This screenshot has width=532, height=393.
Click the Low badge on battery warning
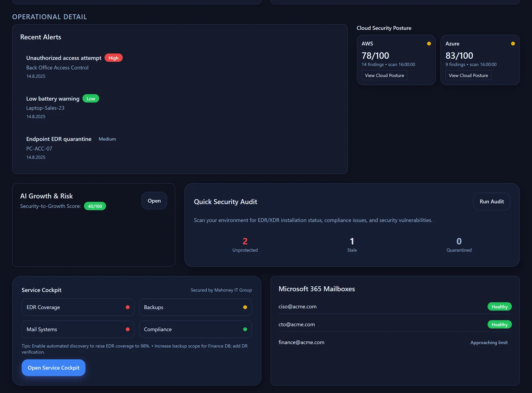(x=91, y=98)
